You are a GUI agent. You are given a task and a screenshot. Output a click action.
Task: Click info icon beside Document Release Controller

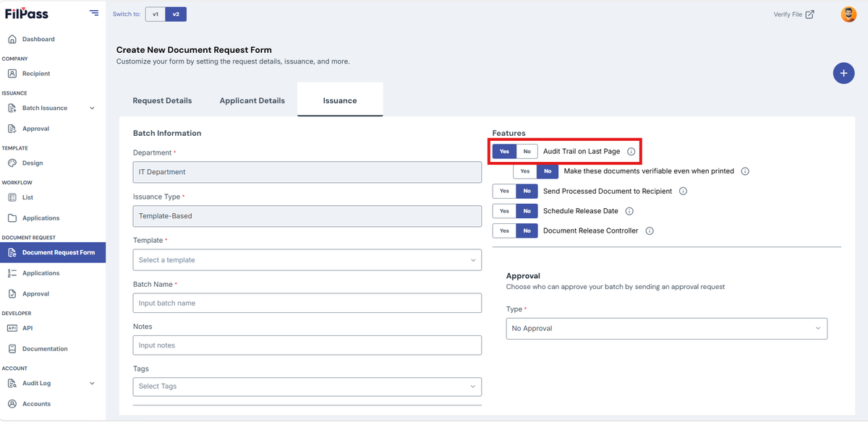point(650,231)
